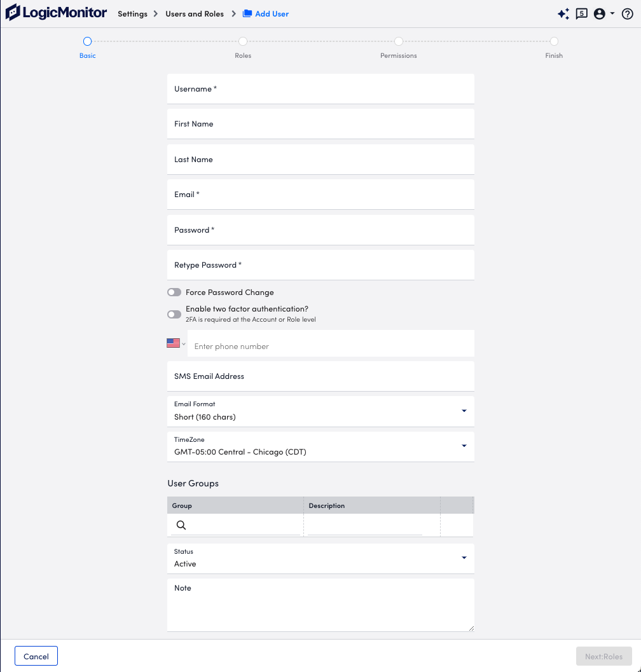Click the Next:Roles button
Viewport: 641px width, 672px height.
coord(603,656)
